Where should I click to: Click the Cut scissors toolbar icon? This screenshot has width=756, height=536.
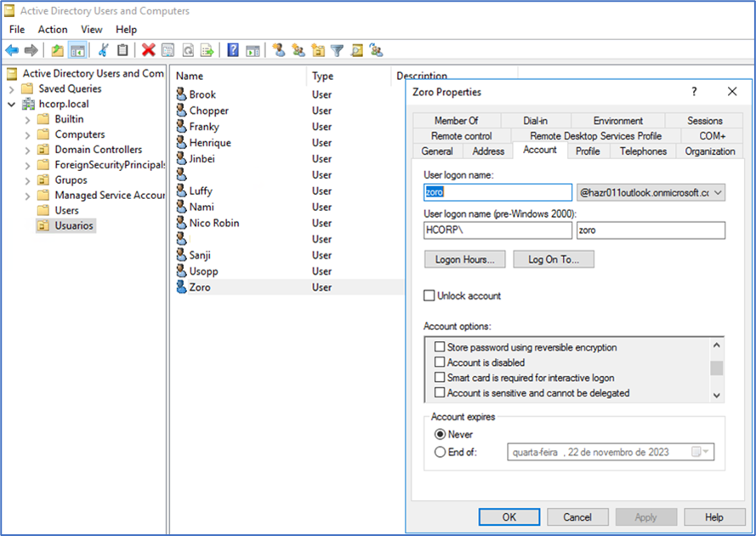point(104,51)
